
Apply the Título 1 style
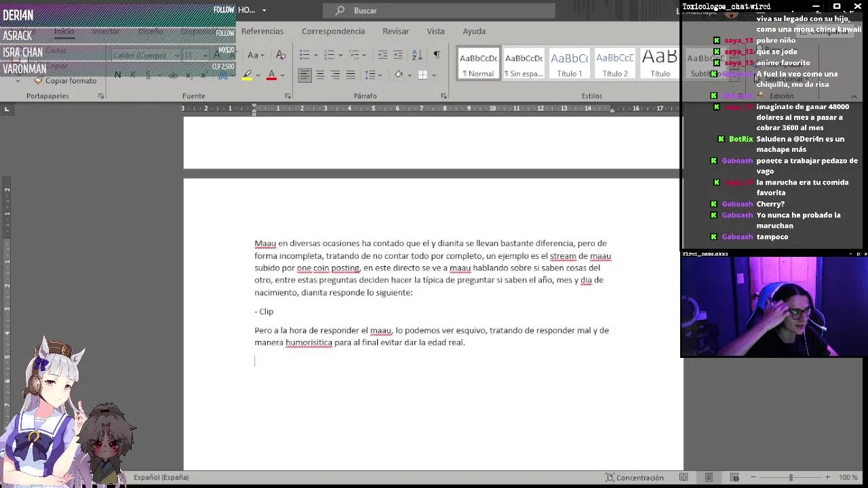(x=570, y=63)
